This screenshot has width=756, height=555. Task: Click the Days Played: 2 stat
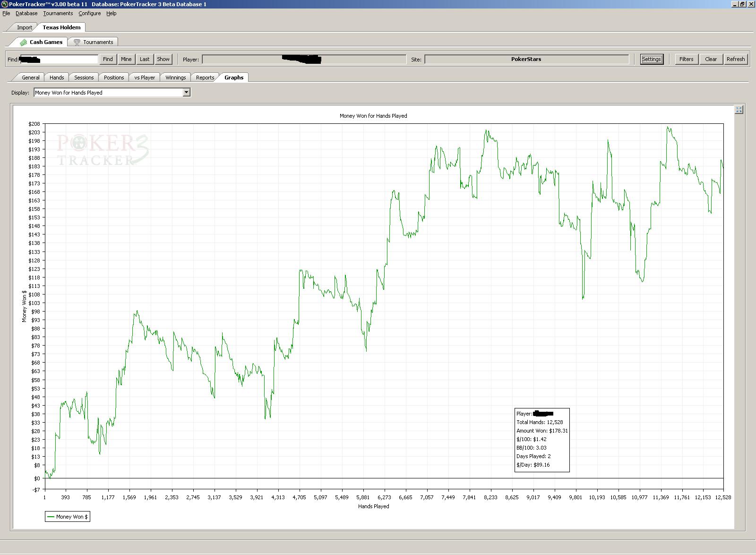tap(533, 456)
